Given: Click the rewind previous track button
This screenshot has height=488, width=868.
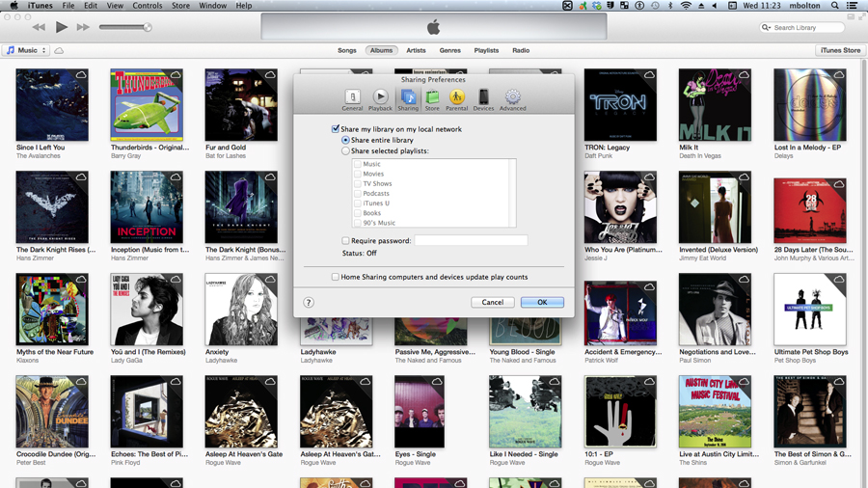Looking at the screenshot, I should 39,27.
